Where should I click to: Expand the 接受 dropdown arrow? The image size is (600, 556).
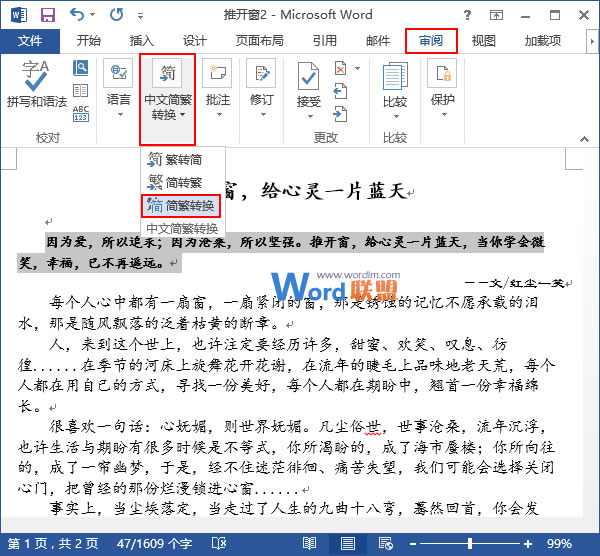tap(310, 116)
